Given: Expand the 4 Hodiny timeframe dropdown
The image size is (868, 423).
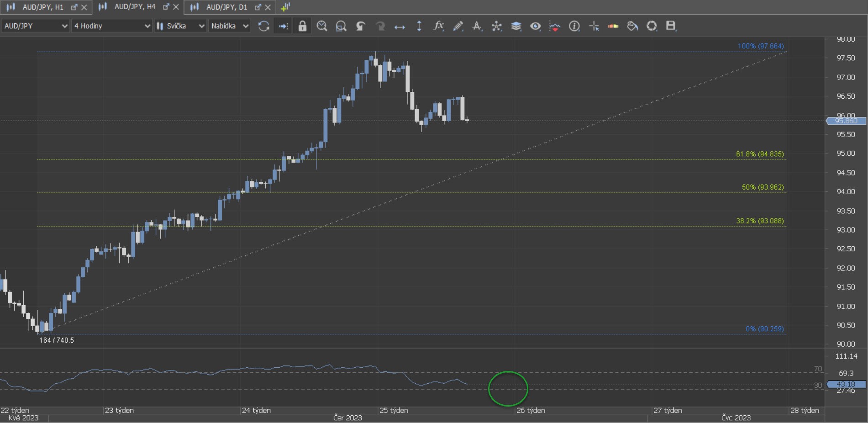Looking at the screenshot, I should (x=112, y=26).
